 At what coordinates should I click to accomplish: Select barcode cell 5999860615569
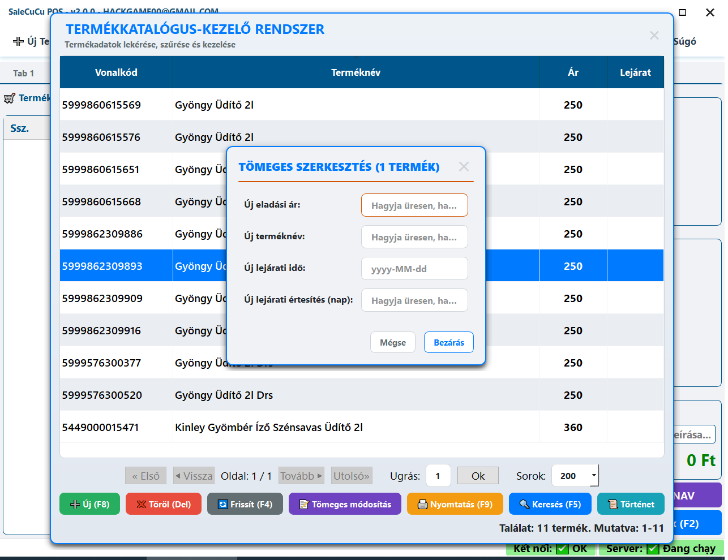click(x=116, y=105)
